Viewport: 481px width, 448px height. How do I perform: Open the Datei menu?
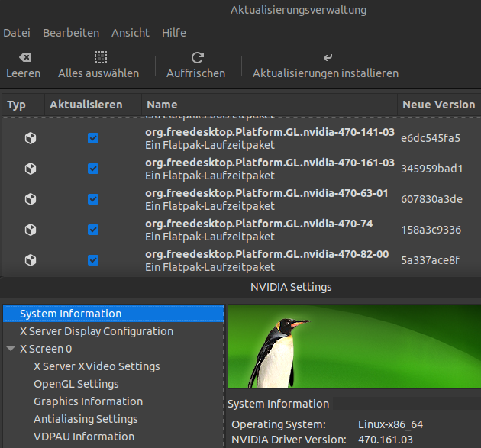tap(16, 33)
